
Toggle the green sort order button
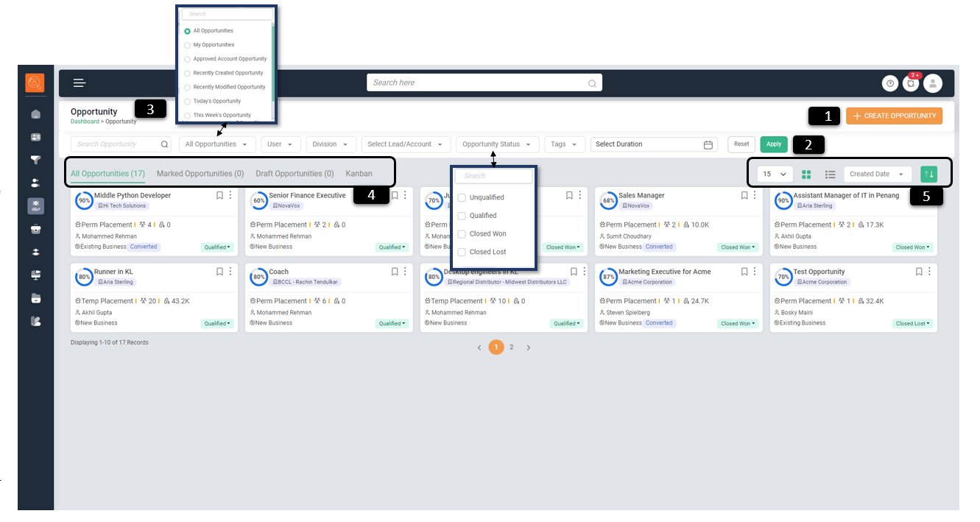click(x=928, y=174)
